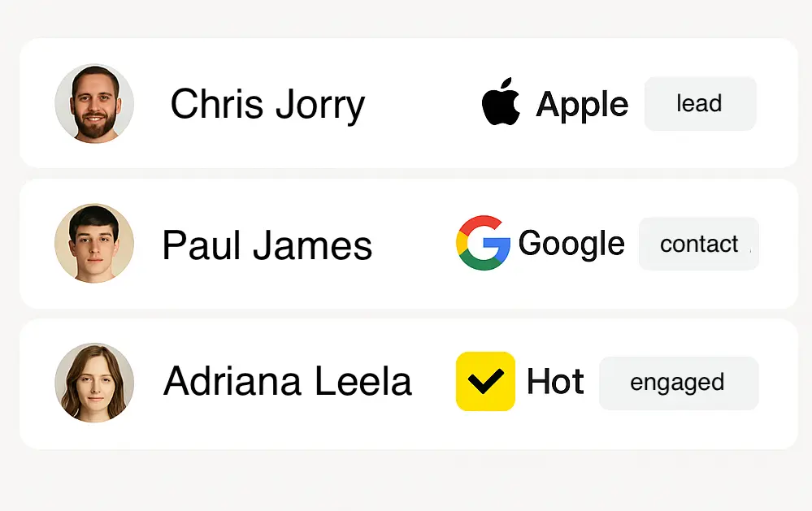
Task: Open Adriana Leela's profile photo
Action: 94,382
